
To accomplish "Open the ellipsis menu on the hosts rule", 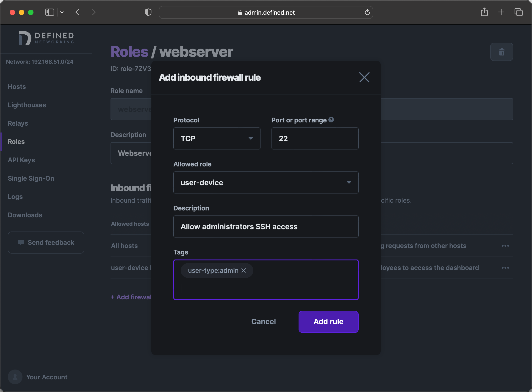I will coord(505,246).
